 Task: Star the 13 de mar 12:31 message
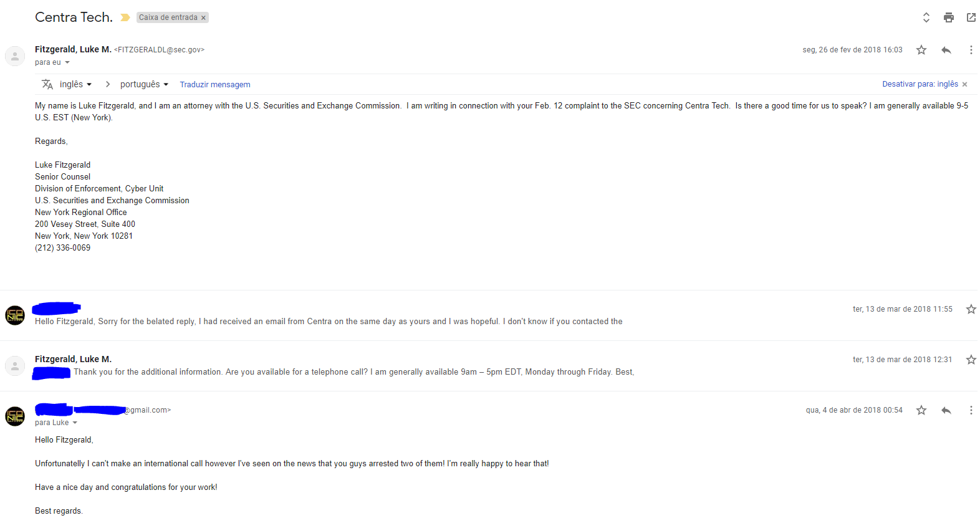(971, 360)
